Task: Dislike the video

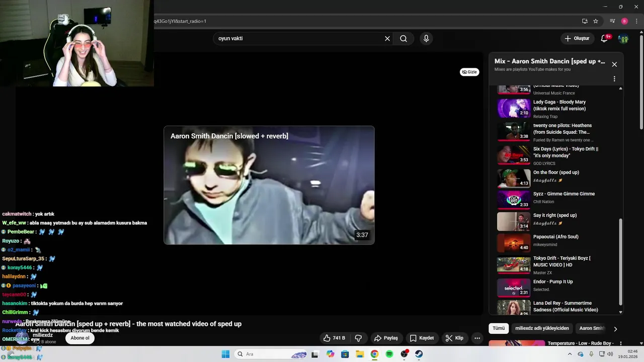Action: (359, 338)
